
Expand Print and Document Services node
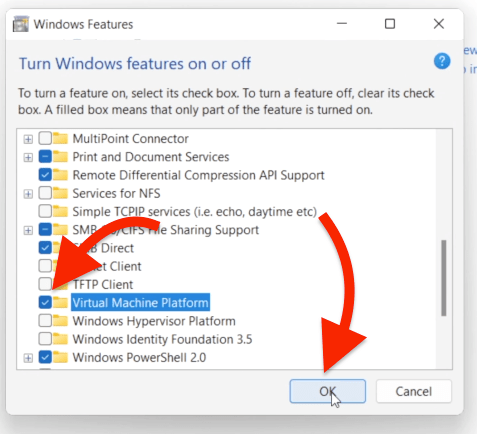(28, 157)
